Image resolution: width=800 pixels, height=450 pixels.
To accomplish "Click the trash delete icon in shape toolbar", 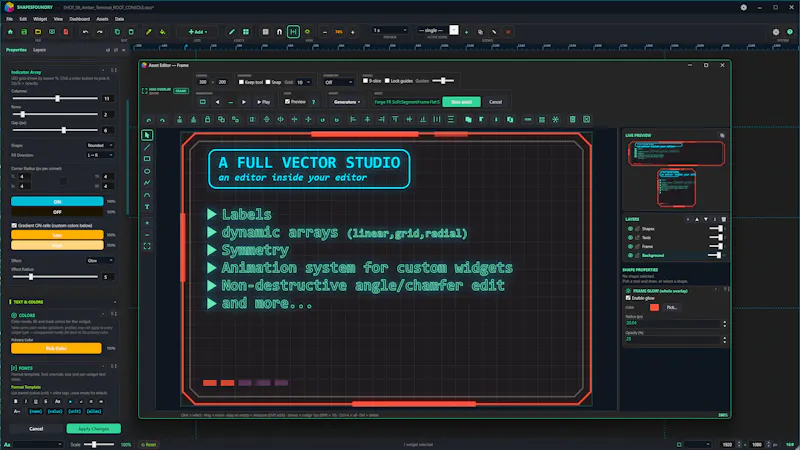I will [x=572, y=119].
